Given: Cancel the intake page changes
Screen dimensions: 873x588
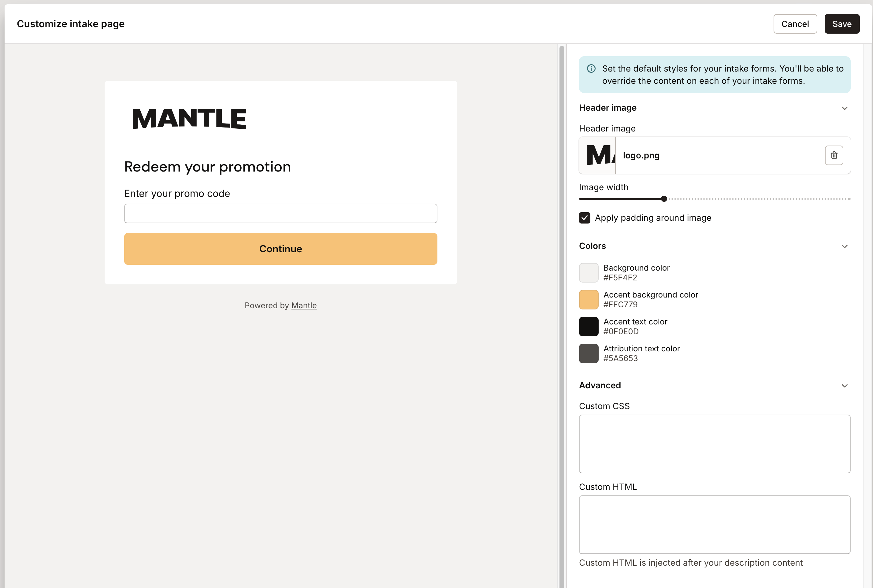Looking at the screenshot, I should [x=795, y=24].
